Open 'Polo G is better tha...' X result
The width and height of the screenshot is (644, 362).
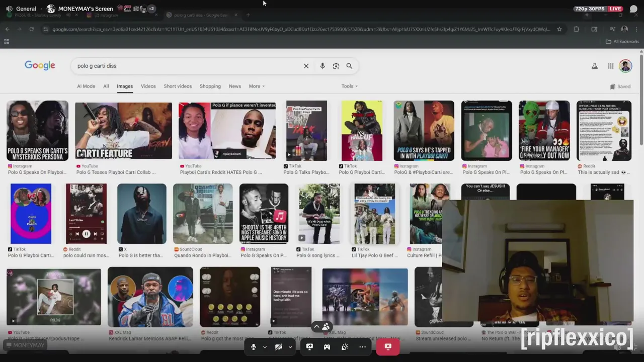[140, 255]
